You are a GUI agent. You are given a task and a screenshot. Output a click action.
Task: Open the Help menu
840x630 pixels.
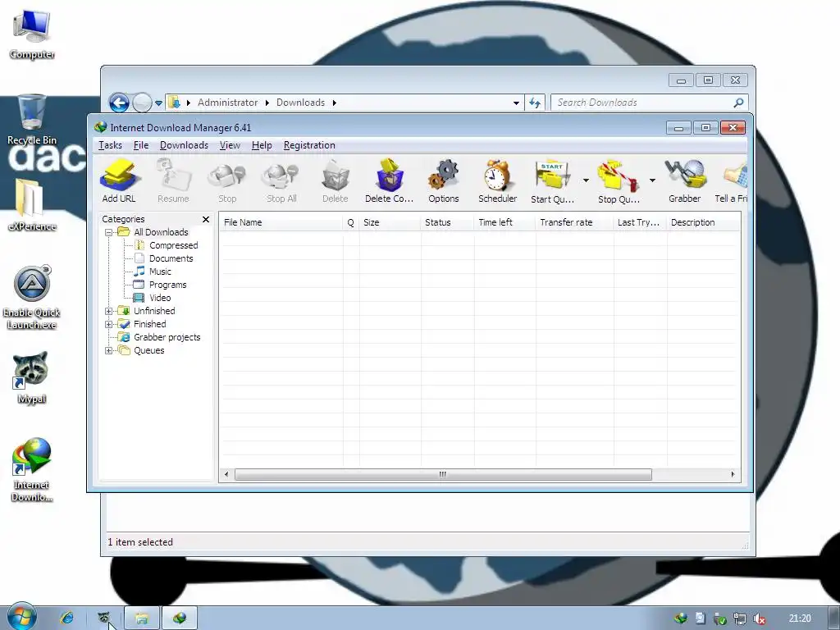click(x=262, y=145)
